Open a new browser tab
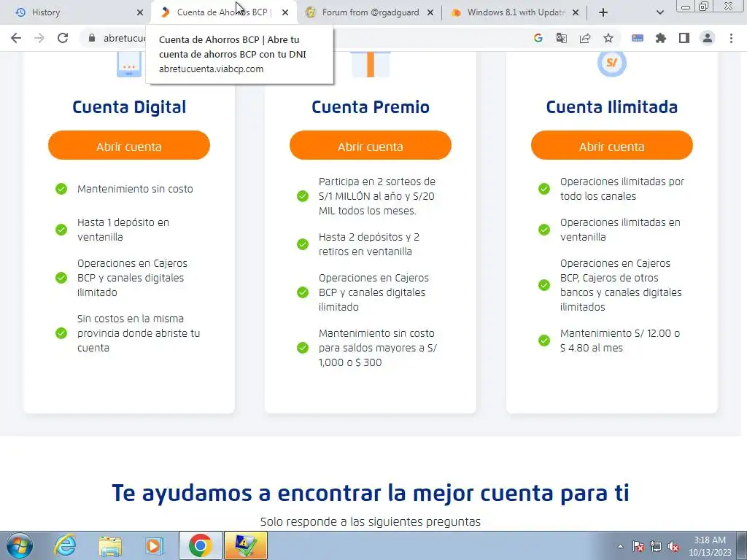This screenshot has width=747, height=560. click(x=603, y=12)
